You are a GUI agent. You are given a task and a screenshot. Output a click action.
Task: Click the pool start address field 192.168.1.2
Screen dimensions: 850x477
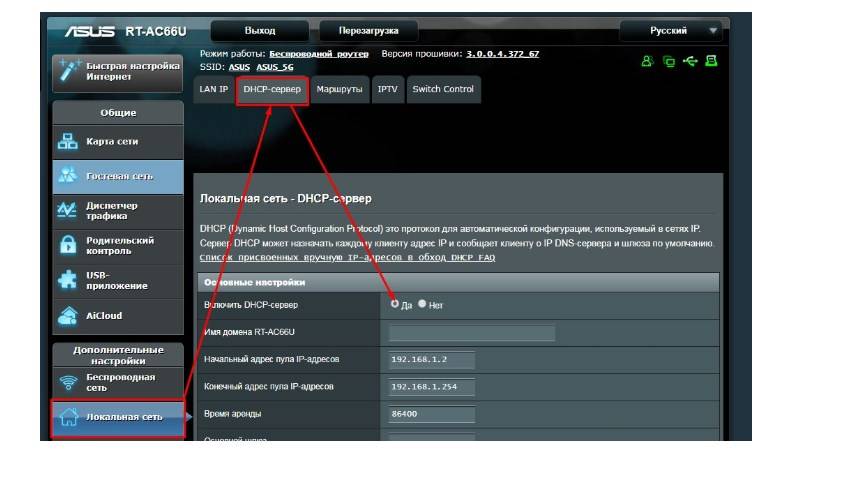pos(432,359)
